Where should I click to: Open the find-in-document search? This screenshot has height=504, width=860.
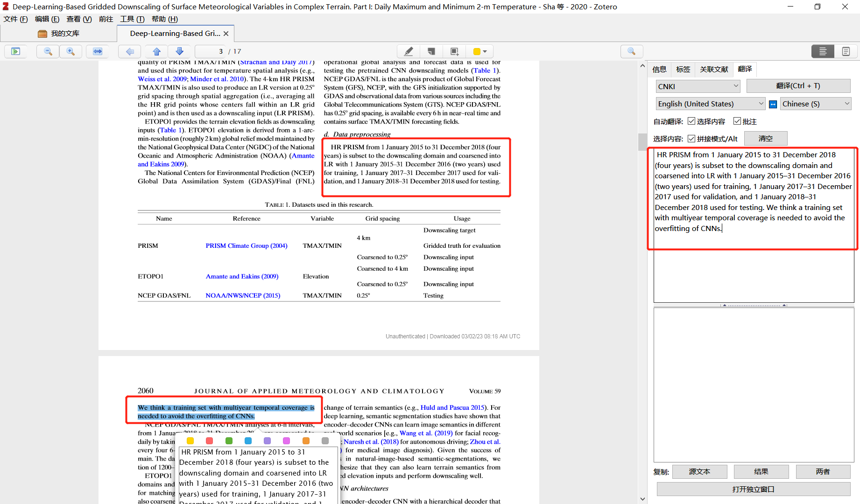(x=632, y=51)
